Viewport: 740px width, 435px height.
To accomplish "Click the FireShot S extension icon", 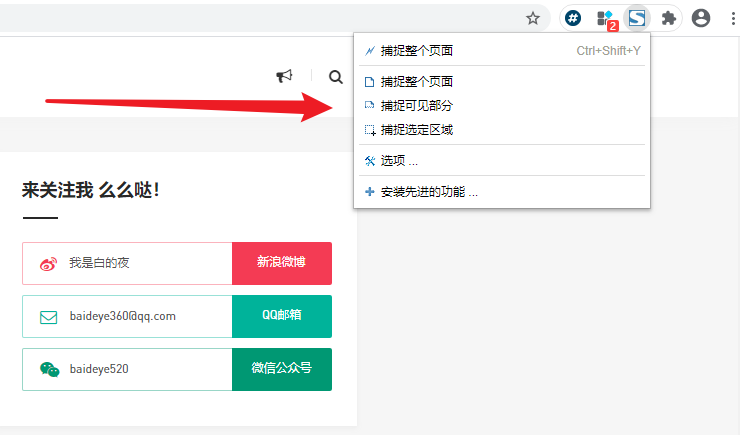I will [x=637, y=18].
